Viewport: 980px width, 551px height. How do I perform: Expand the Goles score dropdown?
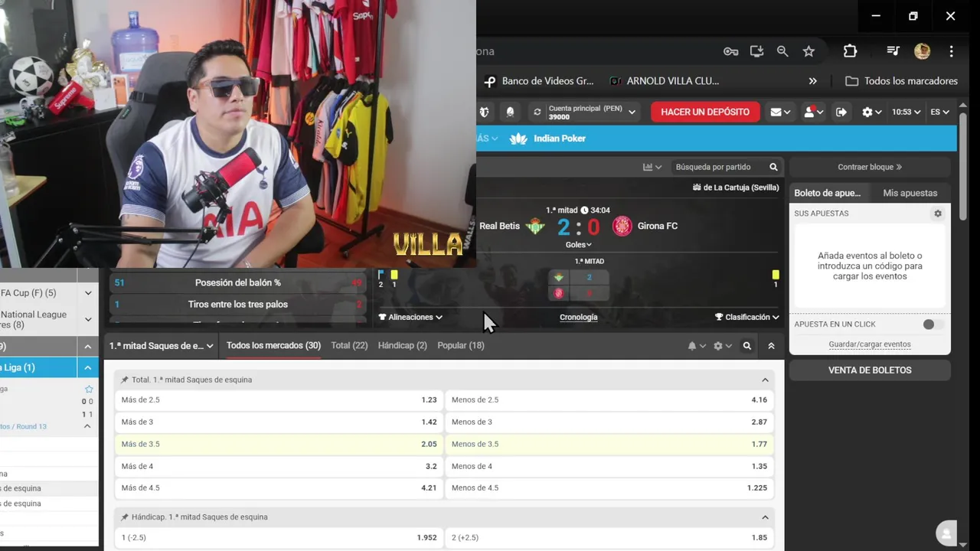579,245
